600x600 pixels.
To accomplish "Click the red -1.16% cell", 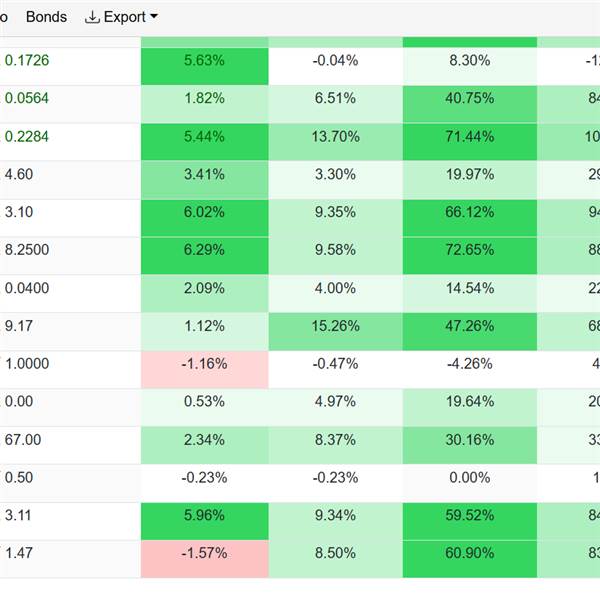I will [205, 365].
